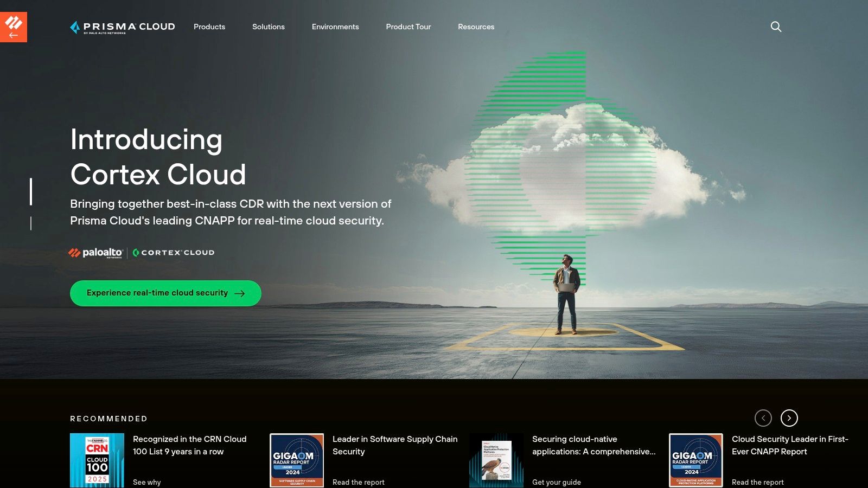Click the next arrow in Recommended carousel
Screen dimensions: 868x488
pos(789,418)
